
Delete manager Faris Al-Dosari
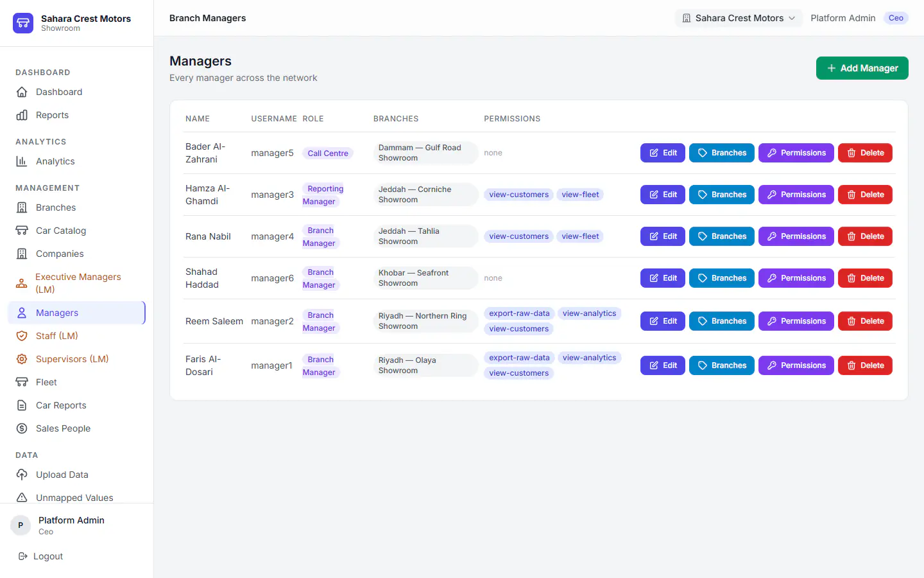(x=865, y=365)
